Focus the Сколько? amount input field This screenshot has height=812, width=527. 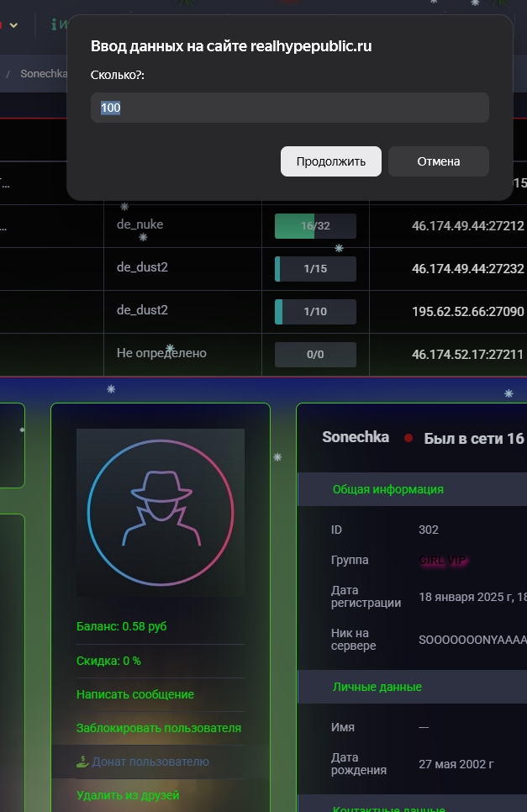[289, 108]
